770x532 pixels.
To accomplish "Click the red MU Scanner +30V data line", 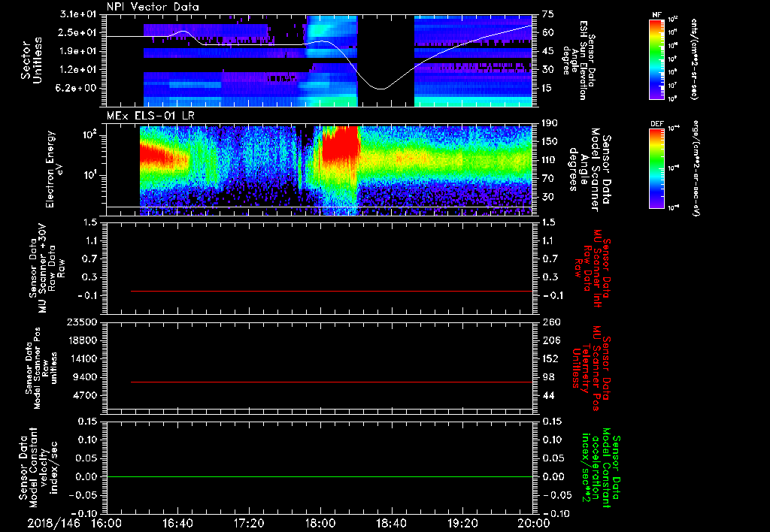I will coord(332,291).
